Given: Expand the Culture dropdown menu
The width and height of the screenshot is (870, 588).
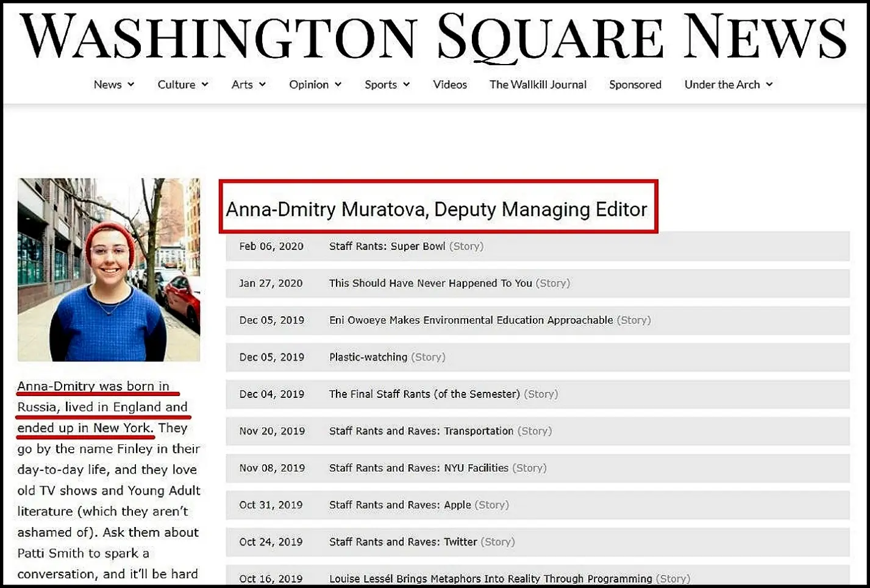Looking at the screenshot, I should (182, 85).
